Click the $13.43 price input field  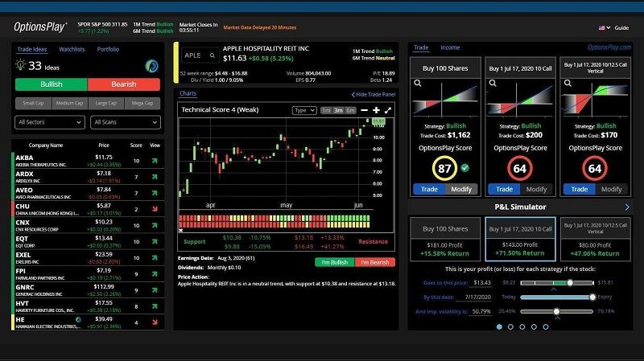[x=482, y=283]
